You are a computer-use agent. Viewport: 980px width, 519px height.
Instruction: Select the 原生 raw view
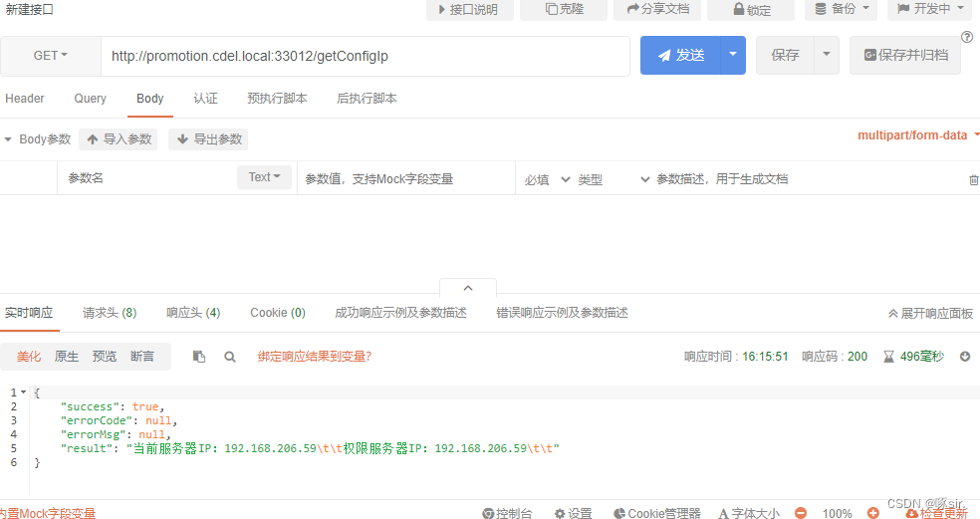click(x=67, y=357)
